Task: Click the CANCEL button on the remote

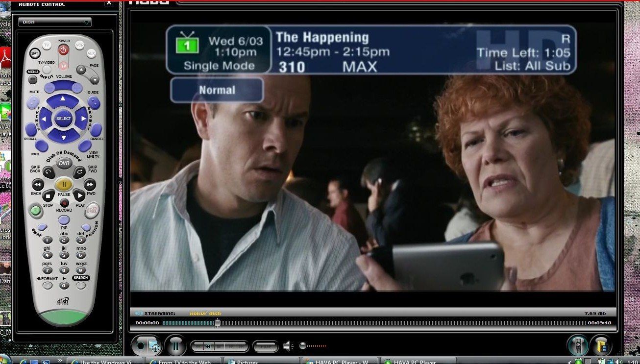Action: point(96,130)
